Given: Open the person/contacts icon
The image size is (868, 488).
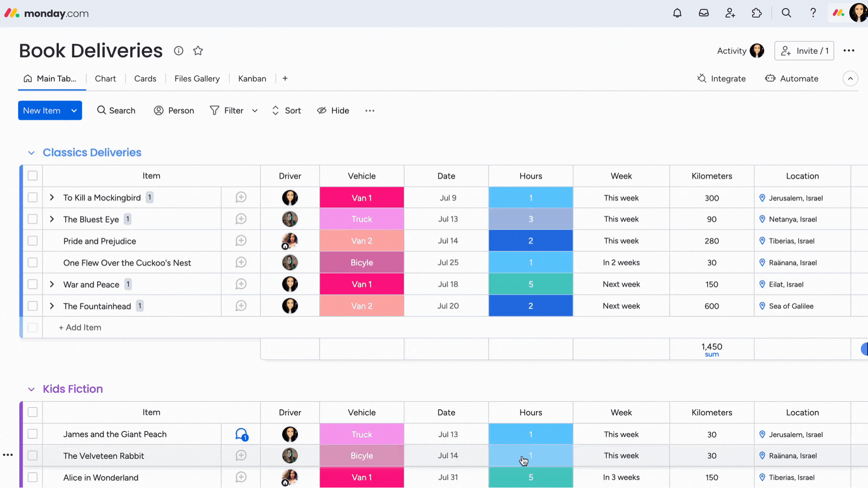Looking at the screenshot, I should coord(730,13).
